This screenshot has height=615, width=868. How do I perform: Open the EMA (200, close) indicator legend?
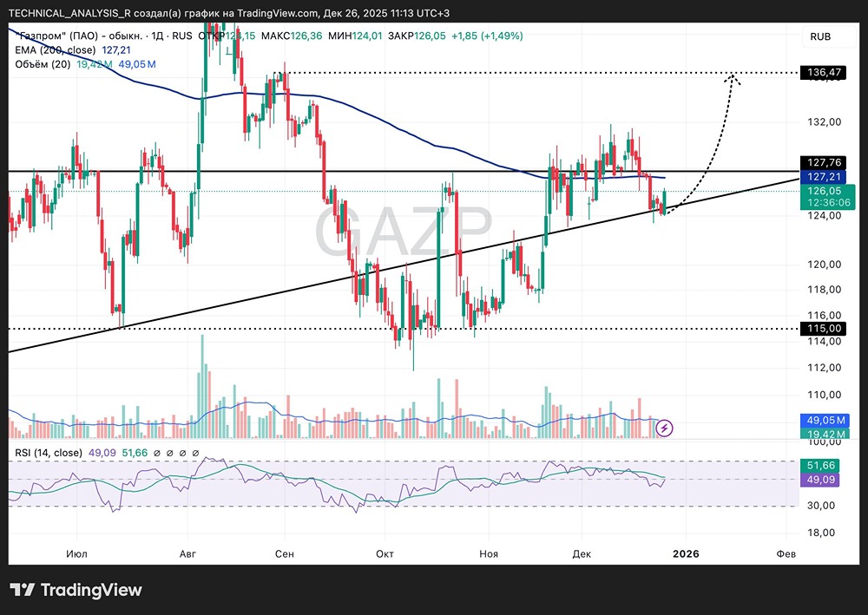point(56,50)
